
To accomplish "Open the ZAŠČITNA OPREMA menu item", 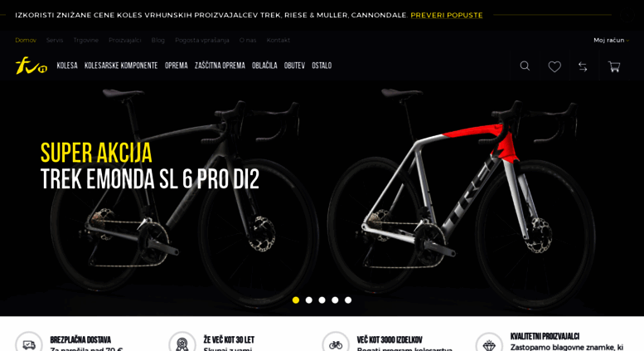I will [220, 66].
